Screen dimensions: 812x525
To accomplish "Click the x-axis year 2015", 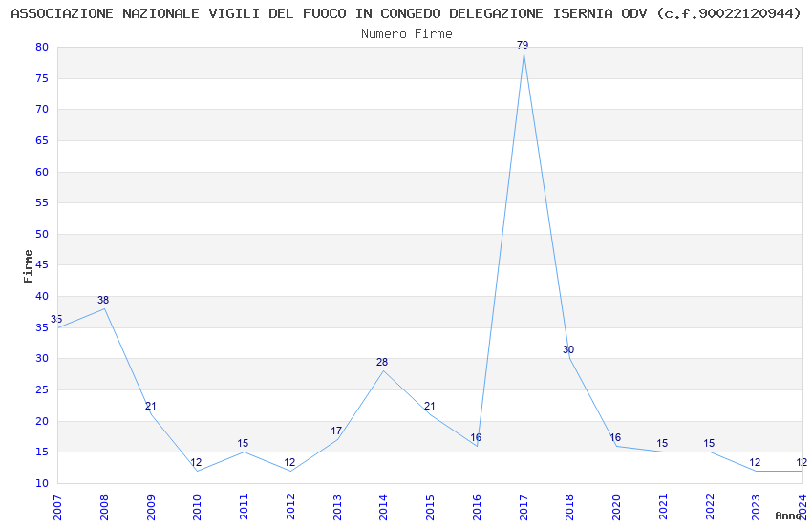I will click(430, 507).
